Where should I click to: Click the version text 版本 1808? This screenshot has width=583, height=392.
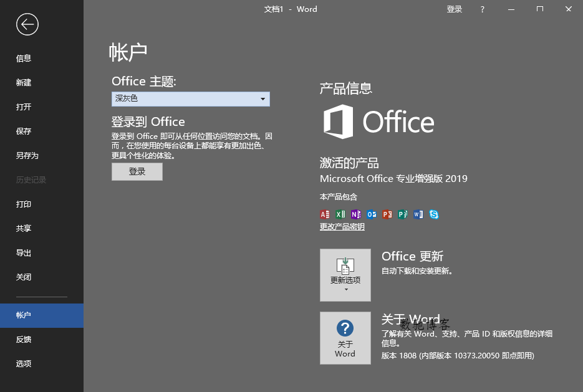coord(458,356)
